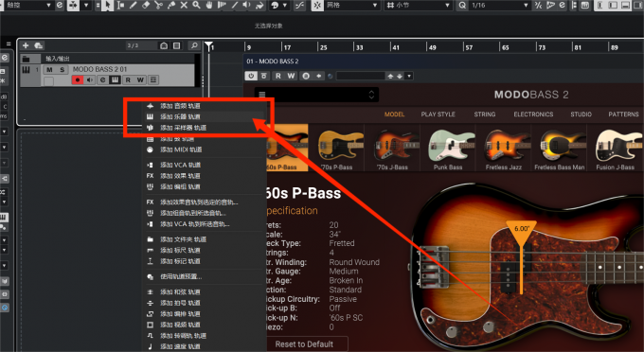Select the Color paint bucket tool
Screen dimensions: 644x352
pos(259,5)
